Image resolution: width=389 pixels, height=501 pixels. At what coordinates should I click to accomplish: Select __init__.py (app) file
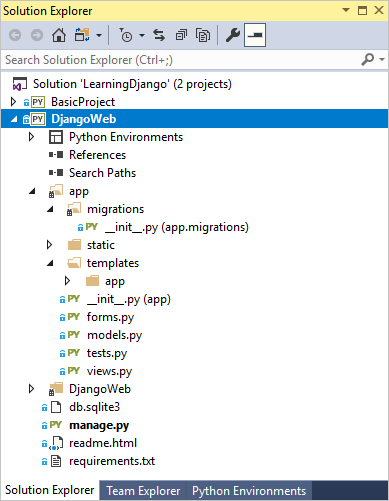pyautogui.click(x=129, y=299)
